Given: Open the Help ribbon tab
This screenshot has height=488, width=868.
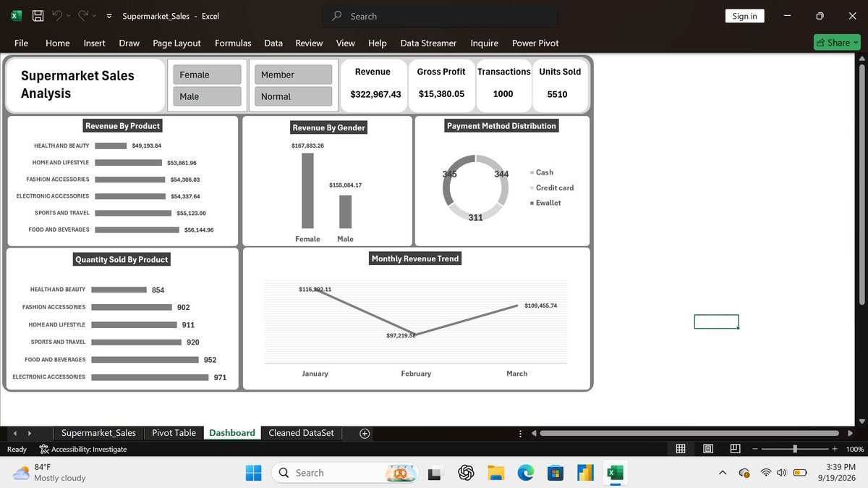Looking at the screenshot, I should [378, 43].
